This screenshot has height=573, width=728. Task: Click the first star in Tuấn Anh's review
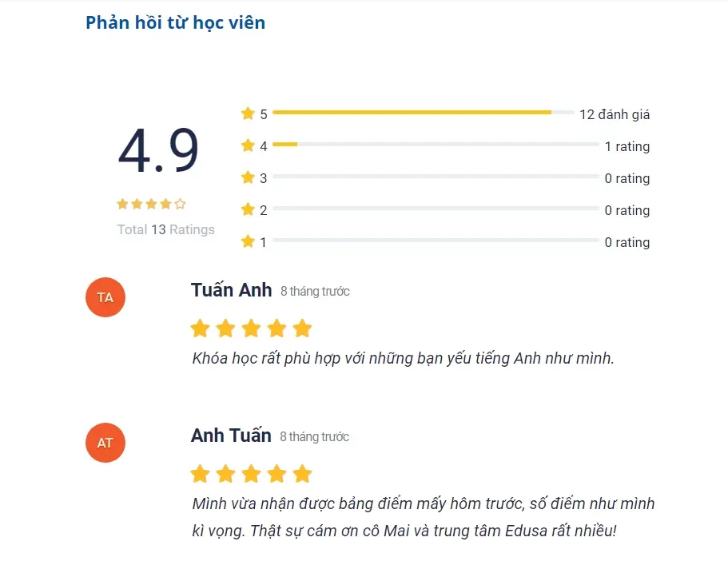click(200, 328)
